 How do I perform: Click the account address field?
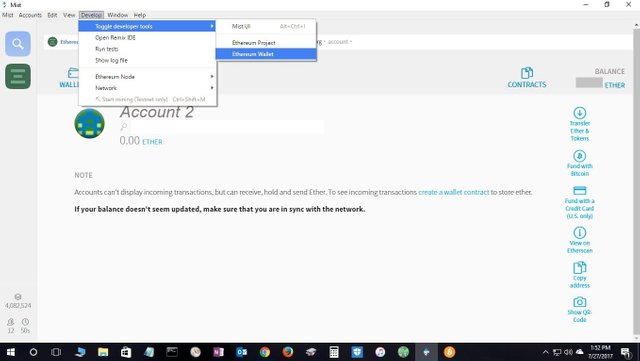pyautogui.click(x=227, y=127)
